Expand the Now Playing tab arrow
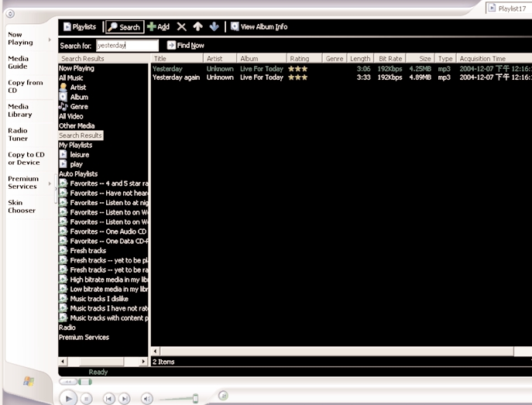 point(50,39)
